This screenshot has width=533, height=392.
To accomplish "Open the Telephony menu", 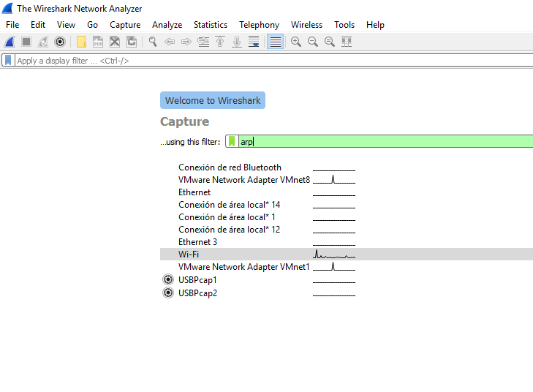I will pyautogui.click(x=259, y=25).
